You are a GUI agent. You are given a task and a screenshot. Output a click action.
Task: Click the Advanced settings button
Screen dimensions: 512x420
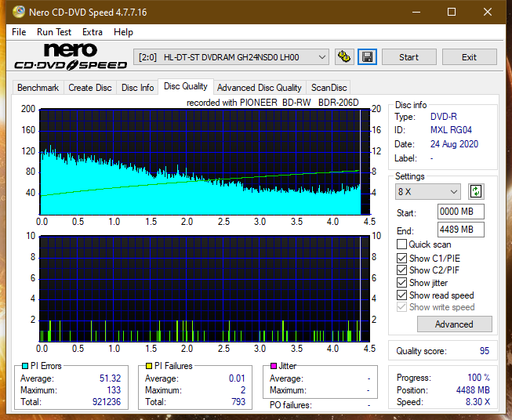click(x=454, y=324)
